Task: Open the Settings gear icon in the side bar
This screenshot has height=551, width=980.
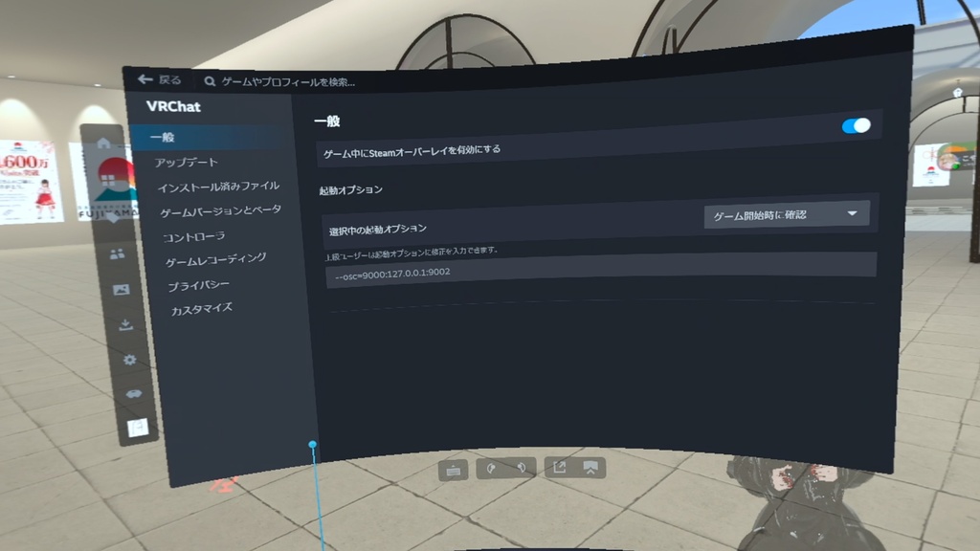Action: 129,360
